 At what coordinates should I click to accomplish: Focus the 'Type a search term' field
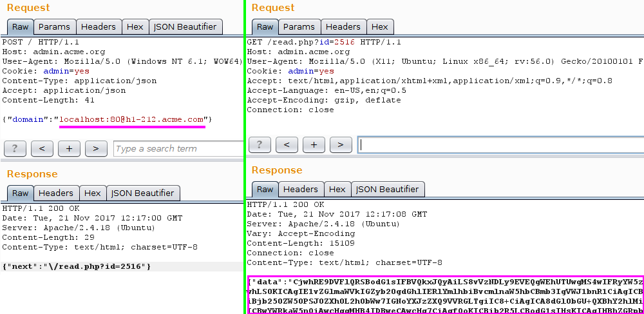click(x=178, y=148)
